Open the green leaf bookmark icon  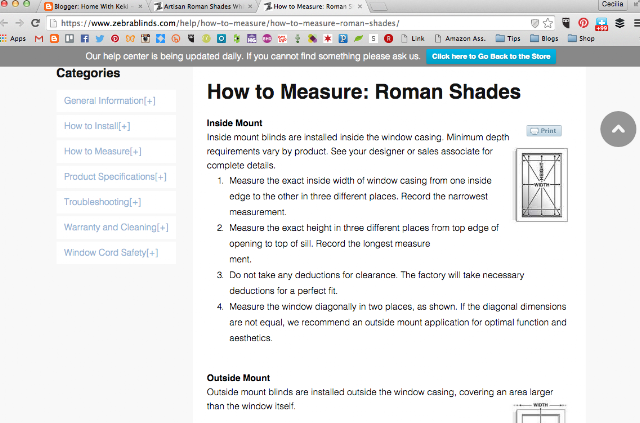coord(358,38)
